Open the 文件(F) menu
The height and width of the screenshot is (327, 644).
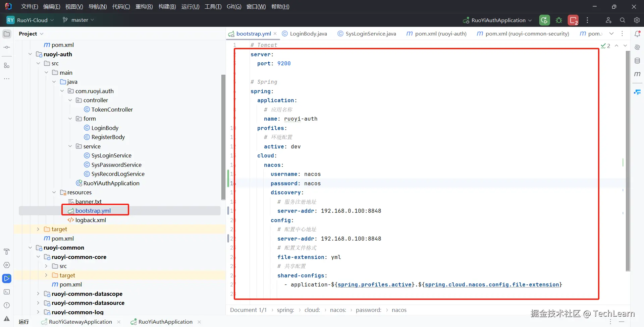30,7
